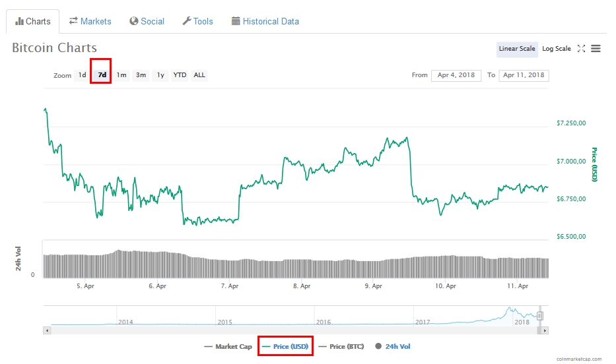Click the $7,000.00 price axis label
The width and height of the screenshot is (616, 364).
[x=571, y=161]
